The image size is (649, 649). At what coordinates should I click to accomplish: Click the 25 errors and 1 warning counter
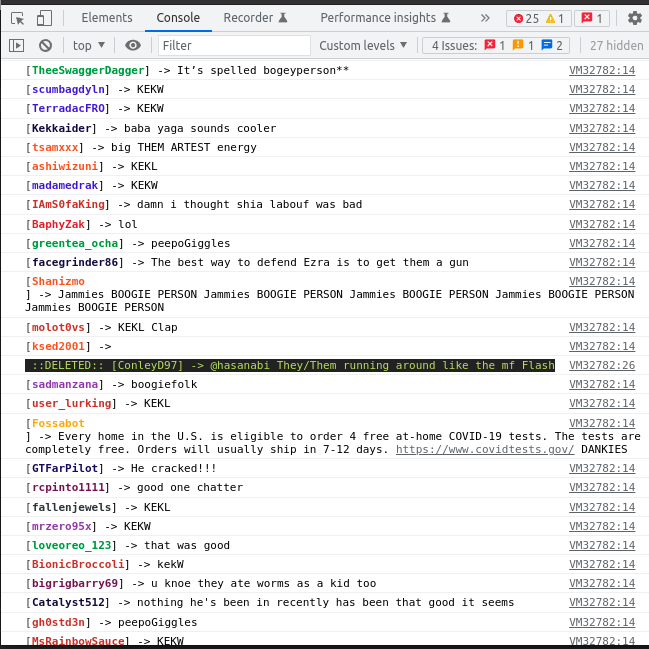(x=538, y=18)
